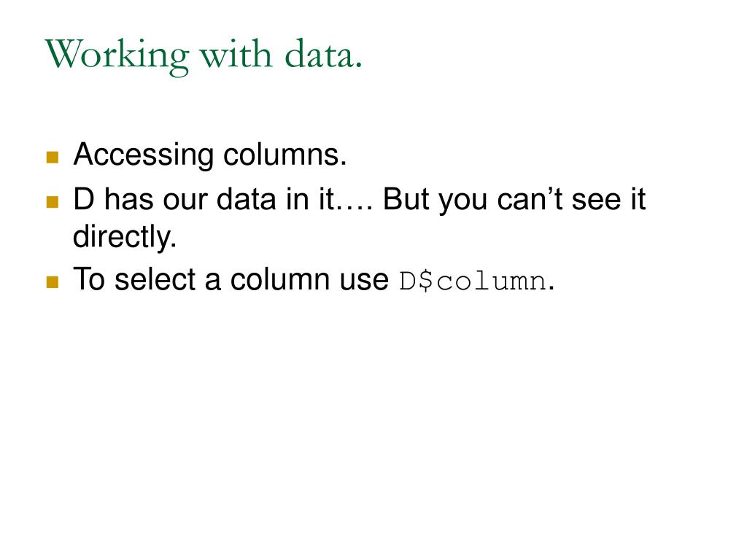Click the single letter D starting second bullet

[84, 199]
